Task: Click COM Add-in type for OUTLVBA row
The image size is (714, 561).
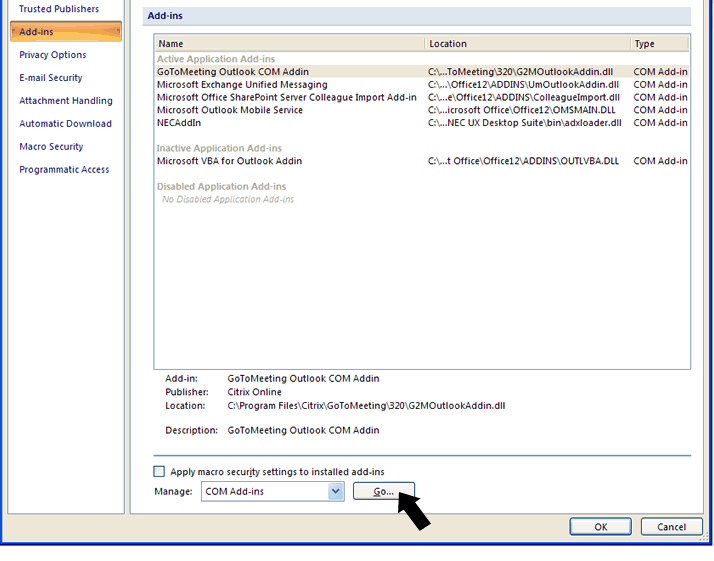Action: [x=660, y=161]
